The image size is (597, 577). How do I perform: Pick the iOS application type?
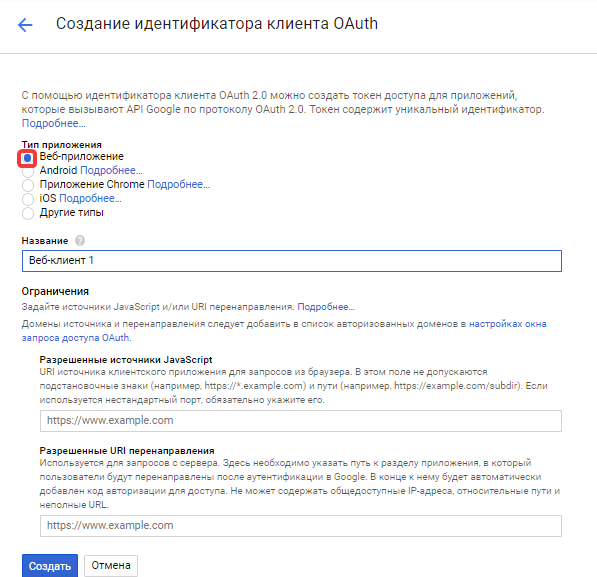27,199
